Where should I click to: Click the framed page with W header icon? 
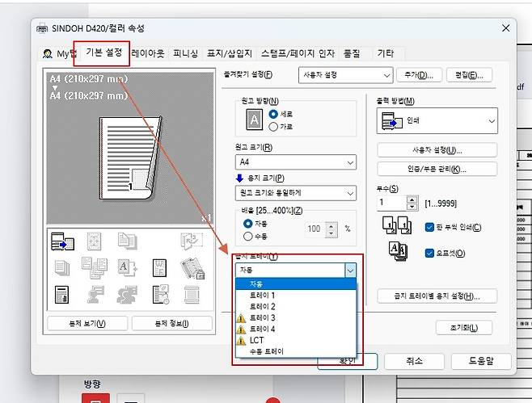[x=159, y=268]
